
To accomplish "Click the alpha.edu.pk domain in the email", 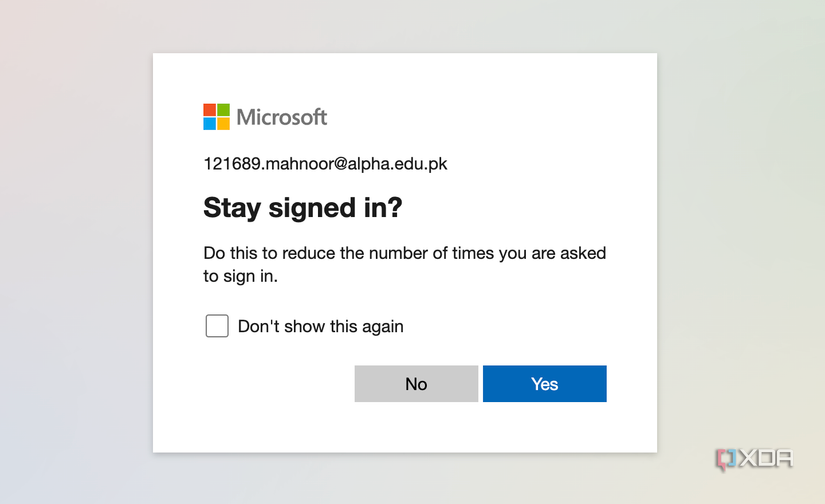I will click(397, 163).
